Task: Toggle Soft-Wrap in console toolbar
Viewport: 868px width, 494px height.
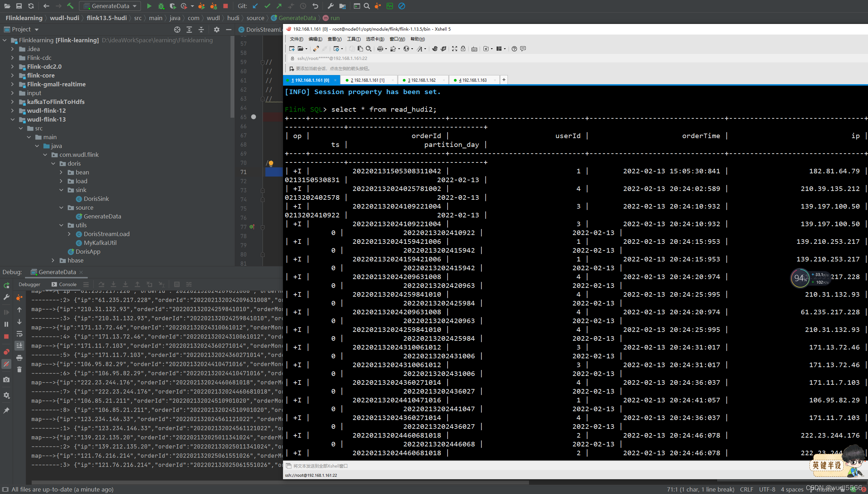Action: [x=19, y=333]
